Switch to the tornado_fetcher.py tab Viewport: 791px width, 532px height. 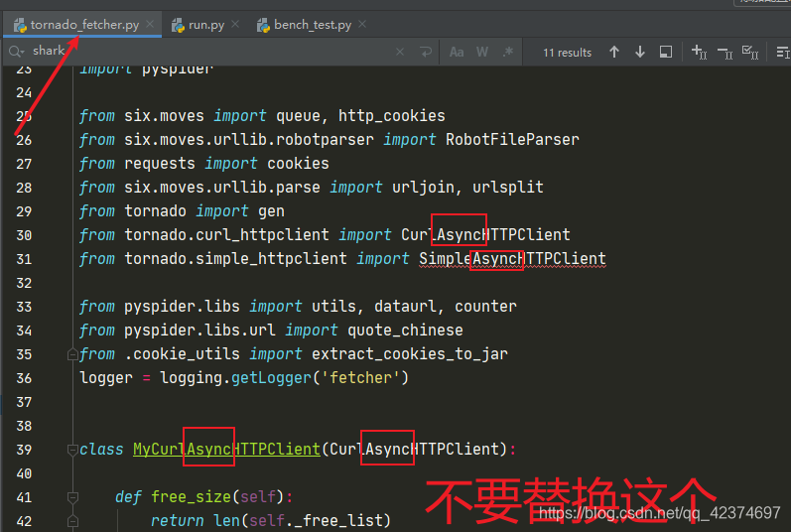[83, 25]
